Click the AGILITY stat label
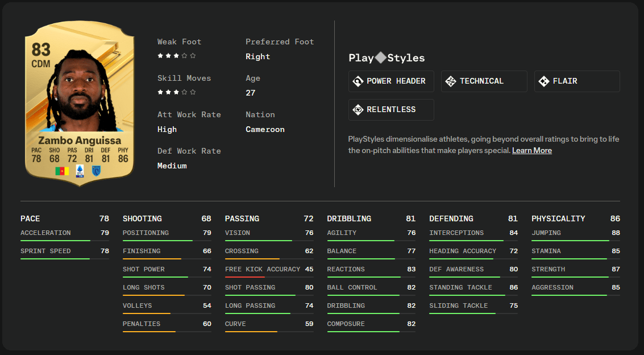The image size is (644, 355). click(342, 233)
